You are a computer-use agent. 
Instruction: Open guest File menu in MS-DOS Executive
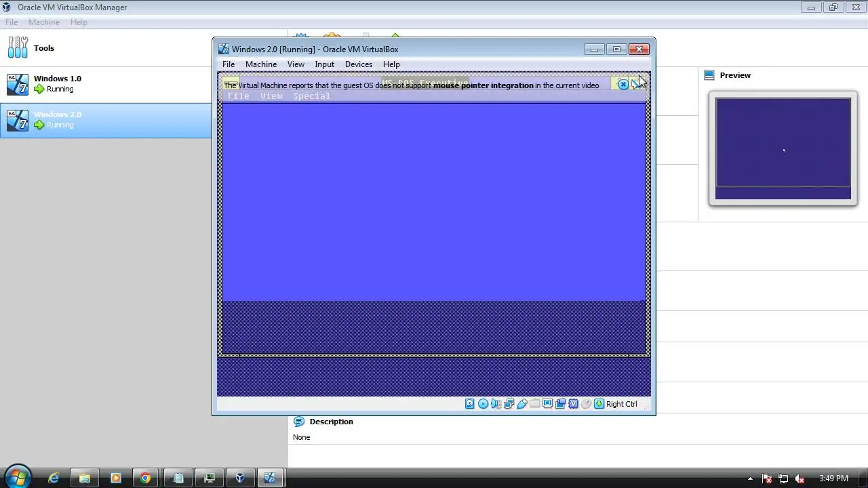point(239,96)
